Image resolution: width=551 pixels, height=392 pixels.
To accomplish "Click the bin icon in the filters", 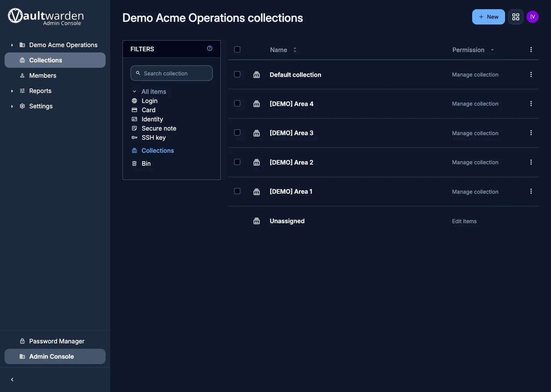I will point(134,163).
